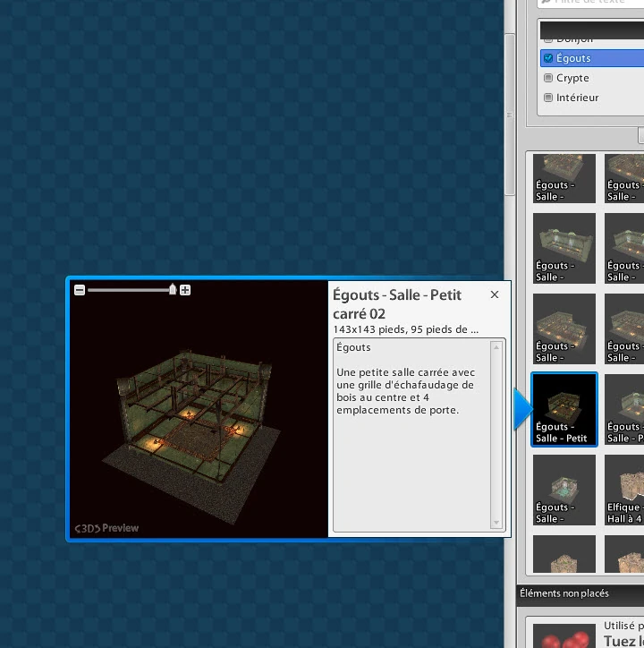Zoom in the 3D preview with plus icon
644x648 pixels.
[x=185, y=290]
